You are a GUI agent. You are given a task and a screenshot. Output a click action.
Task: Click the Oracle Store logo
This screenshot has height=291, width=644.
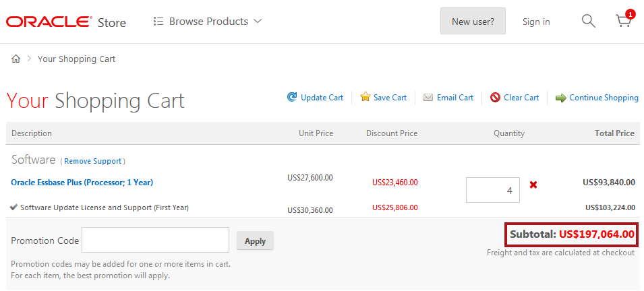point(65,22)
